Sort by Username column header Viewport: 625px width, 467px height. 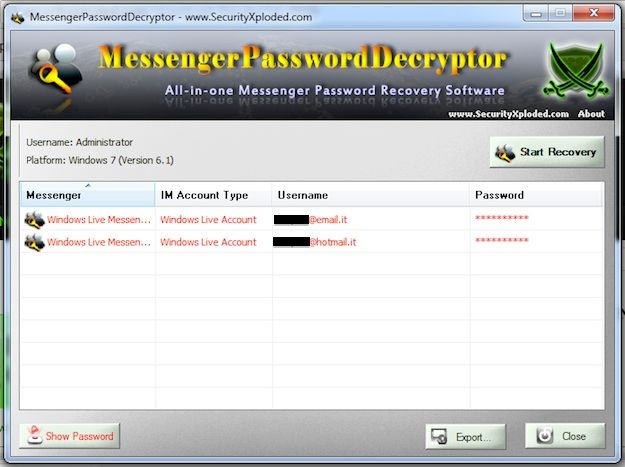371,195
